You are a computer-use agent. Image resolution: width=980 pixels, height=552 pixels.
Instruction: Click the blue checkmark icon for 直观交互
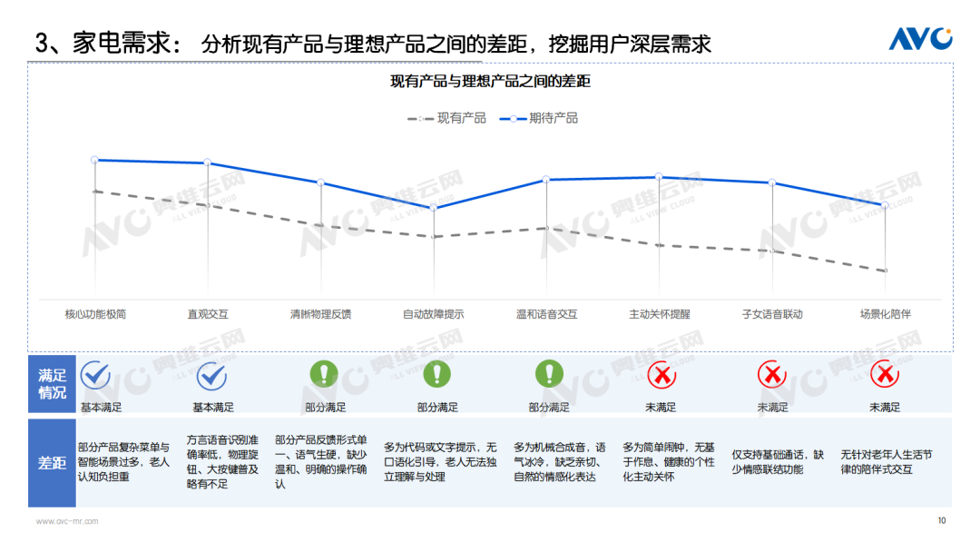[x=212, y=375]
